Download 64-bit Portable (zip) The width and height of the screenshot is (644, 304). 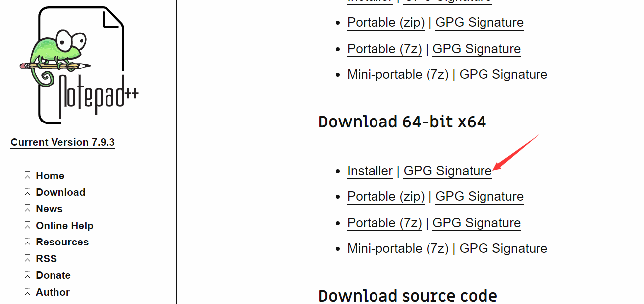[386, 196]
